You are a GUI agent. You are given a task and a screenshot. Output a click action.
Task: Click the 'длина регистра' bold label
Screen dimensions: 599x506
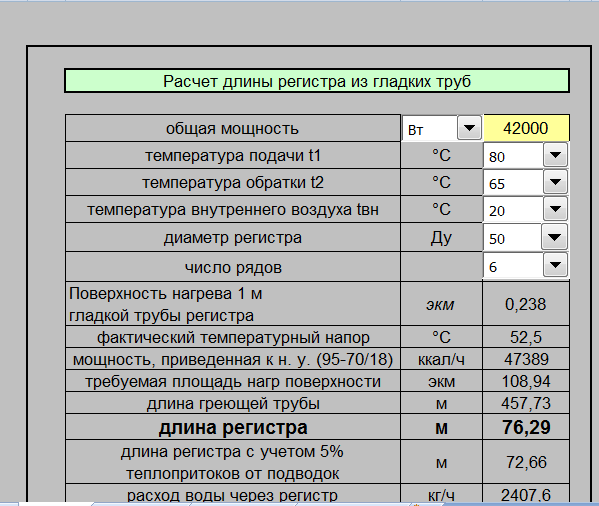click(233, 427)
